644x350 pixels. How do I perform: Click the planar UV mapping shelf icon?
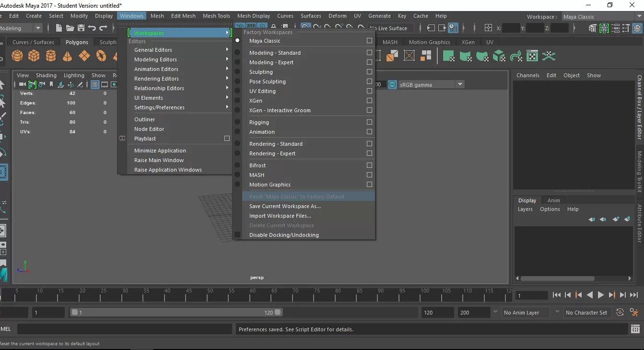pyautogui.click(x=449, y=56)
